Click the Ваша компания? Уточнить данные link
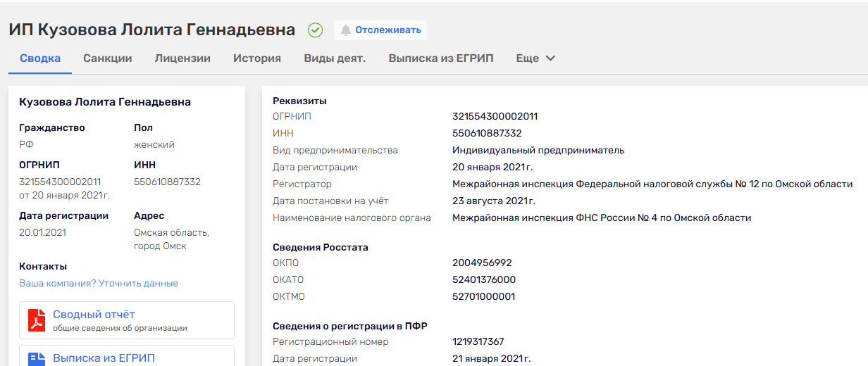Viewport: 868px width, 366px height. click(x=99, y=283)
